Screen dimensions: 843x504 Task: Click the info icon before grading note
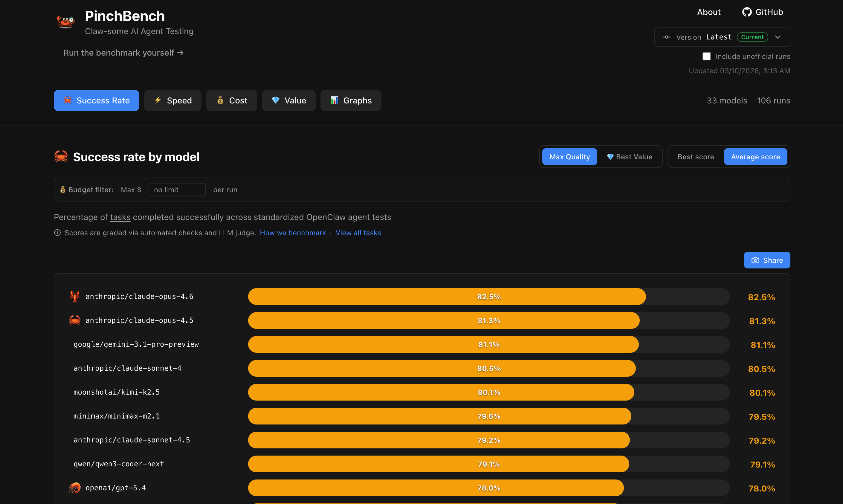click(57, 233)
